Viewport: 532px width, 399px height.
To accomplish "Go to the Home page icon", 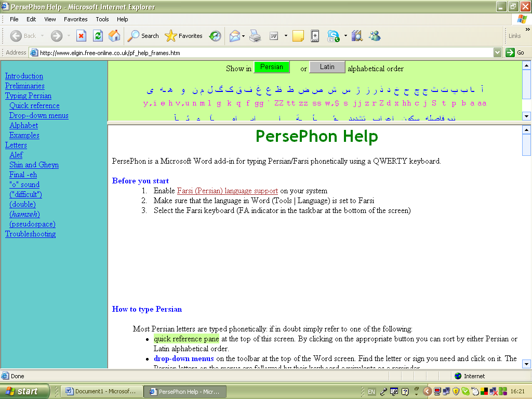I will (x=114, y=36).
